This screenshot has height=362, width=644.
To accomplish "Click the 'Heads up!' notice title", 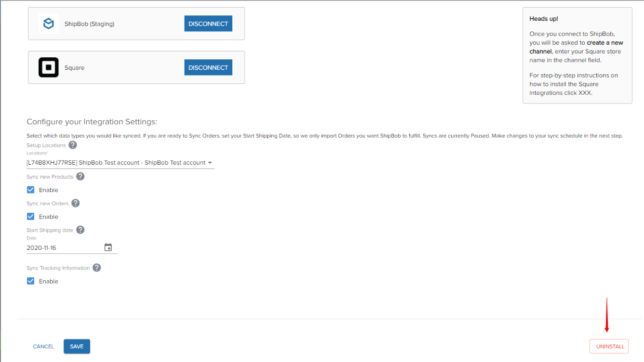I will click(x=544, y=19).
